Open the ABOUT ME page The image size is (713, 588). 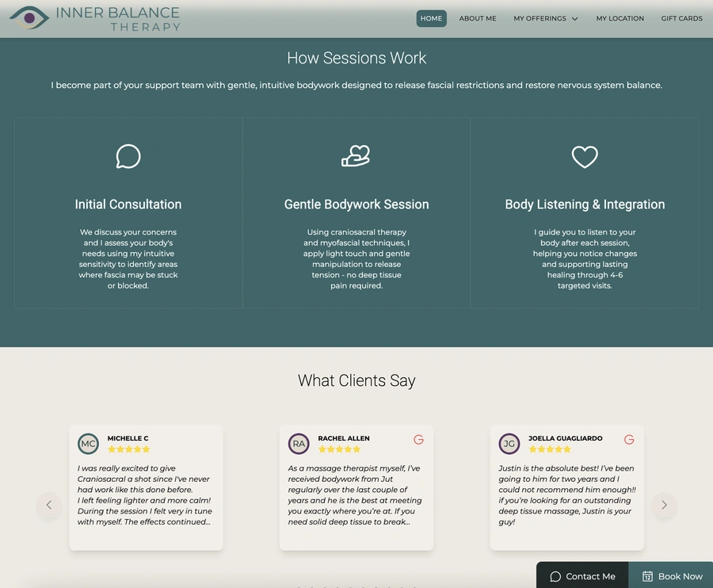tap(477, 18)
